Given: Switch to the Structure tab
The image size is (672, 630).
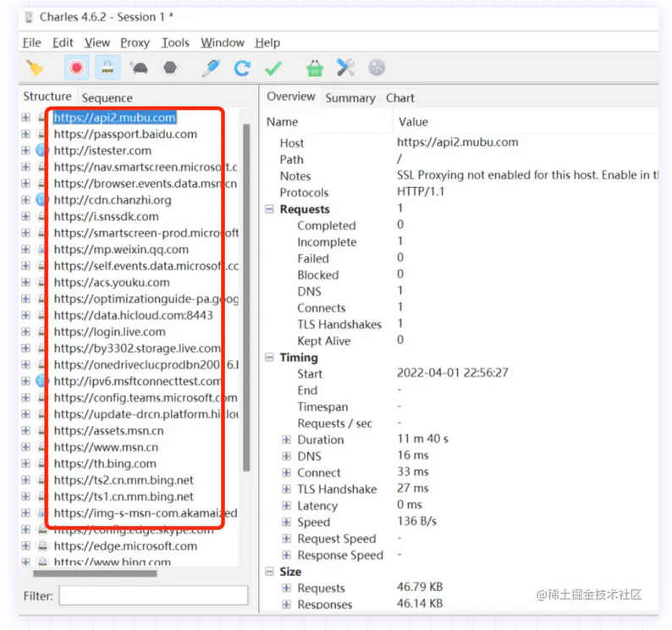Looking at the screenshot, I should click(47, 97).
